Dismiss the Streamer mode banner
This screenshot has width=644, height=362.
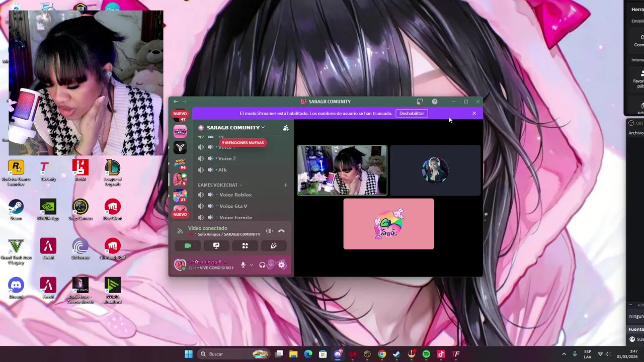[x=474, y=113]
